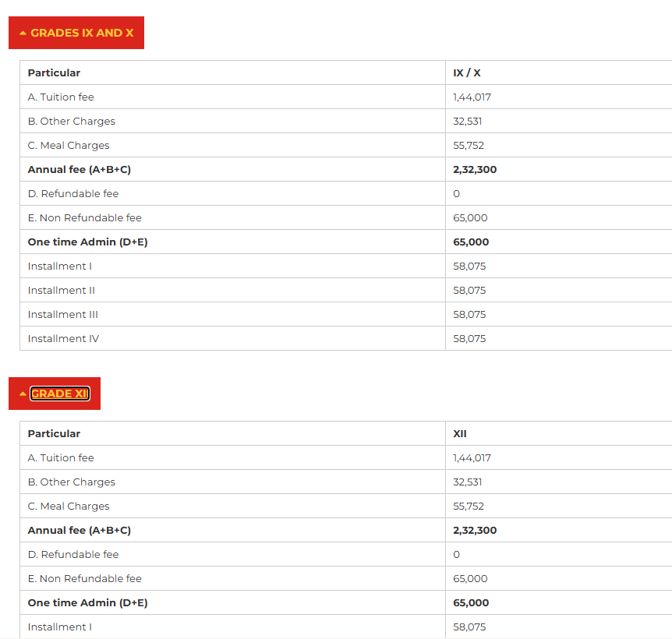The height and width of the screenshot is (639, 672).
Task: Click Installment II label in first table
Action: [61, 290]
